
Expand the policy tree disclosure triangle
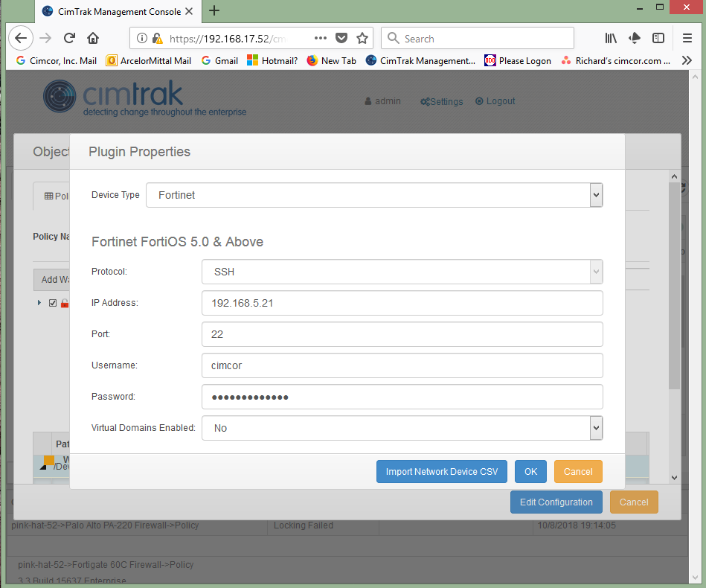click(x=39, y=303)
